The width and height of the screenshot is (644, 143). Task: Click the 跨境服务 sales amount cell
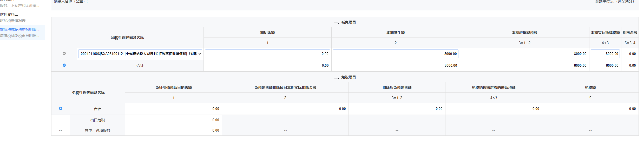click(x=173, y=130)
